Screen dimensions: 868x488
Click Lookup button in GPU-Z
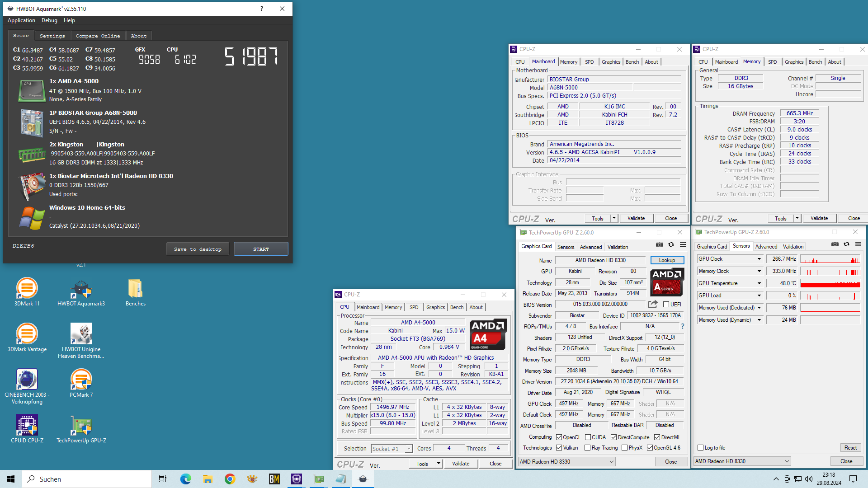[667, 260]
